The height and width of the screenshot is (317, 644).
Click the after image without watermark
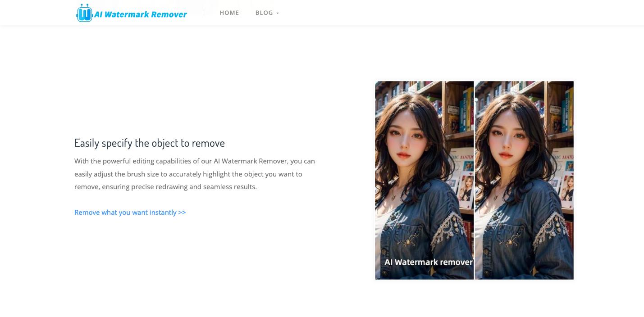(x=524, y=180)
